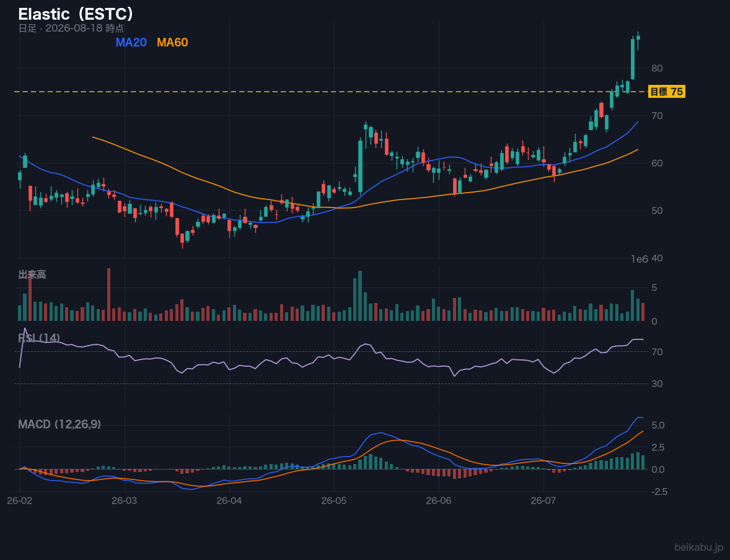Click the Elastic (ESTC) chart title
Screen dimensions: 730x560
pyautogui.click(x=76, y=14)
